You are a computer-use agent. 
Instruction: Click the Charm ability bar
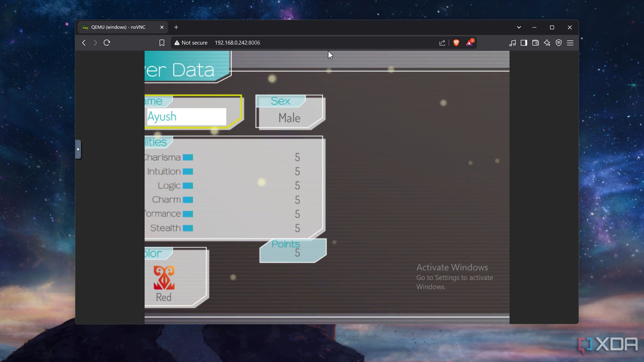click(188, 200)
